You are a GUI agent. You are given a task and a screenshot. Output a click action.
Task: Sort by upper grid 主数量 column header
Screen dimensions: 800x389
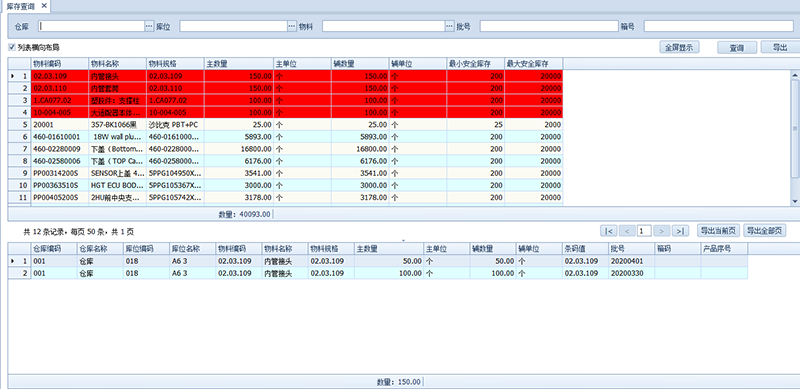[239, 63]
